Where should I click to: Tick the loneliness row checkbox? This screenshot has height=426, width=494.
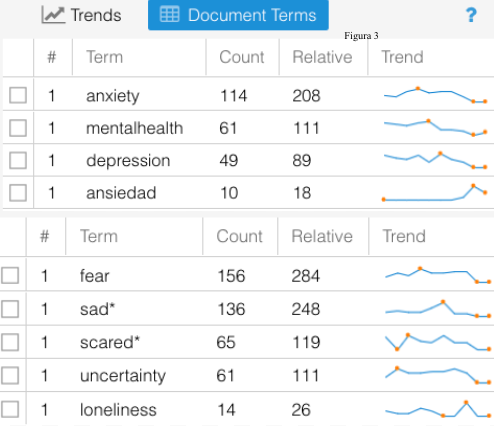[10, 409]
